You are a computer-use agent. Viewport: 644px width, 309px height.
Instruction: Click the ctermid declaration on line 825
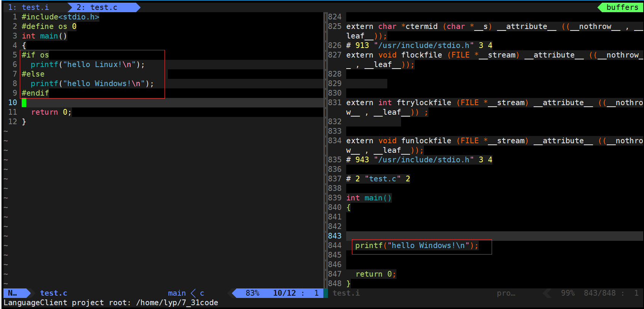tap(494, 31)
